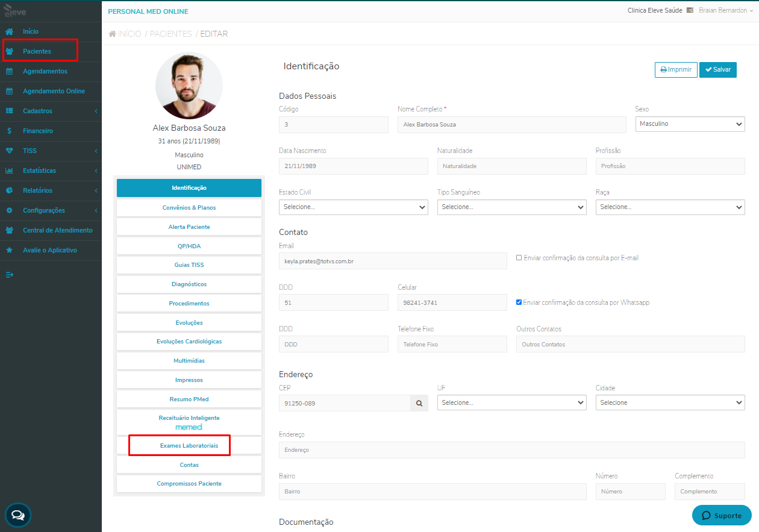The width and height of the screenshot is (759, 532).
Task: Click the Cadastros list icon
Action: (10, 111)
